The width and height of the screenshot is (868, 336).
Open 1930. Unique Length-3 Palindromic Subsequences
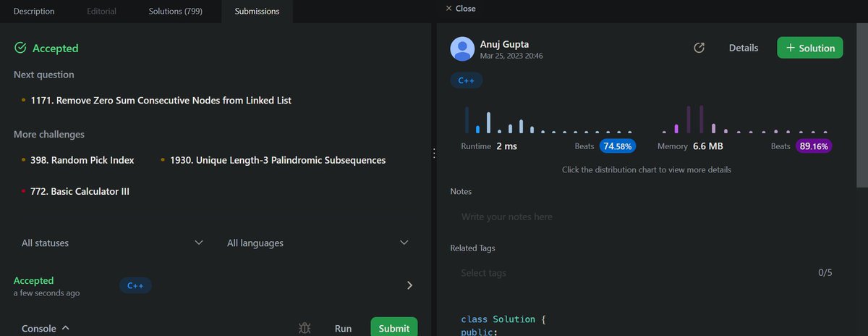tap(278, 160)
